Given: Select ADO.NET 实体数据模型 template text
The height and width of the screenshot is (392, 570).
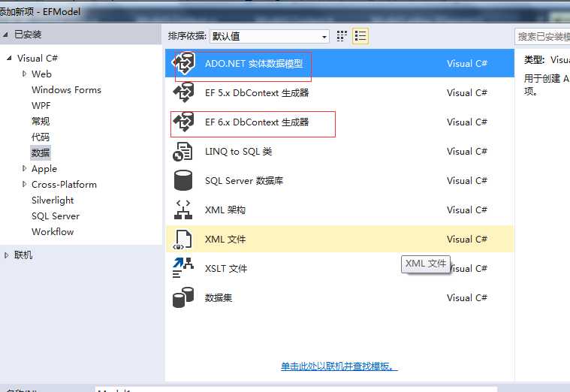Looking at the screenshot, I should (254, 64).
